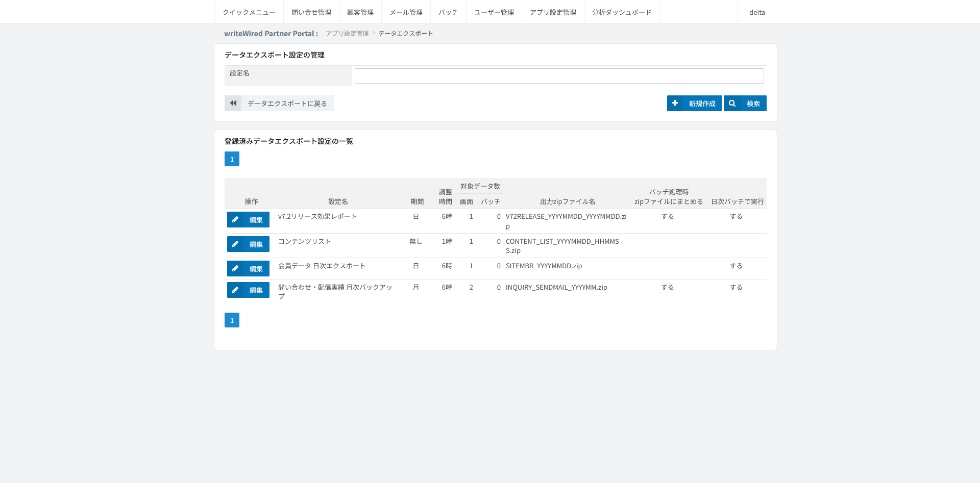The image size is (980, 483).
Task: Click the 新規作成 button label
Action: click(702, 104)
